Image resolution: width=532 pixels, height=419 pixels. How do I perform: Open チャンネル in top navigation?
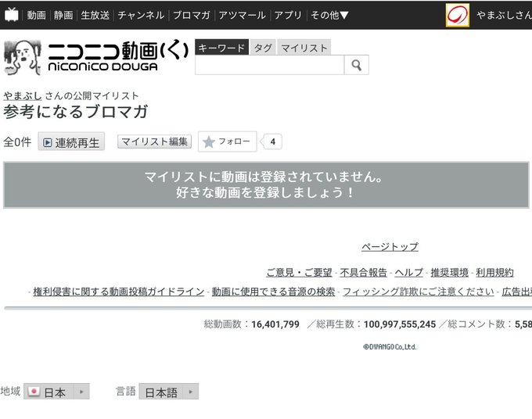click(141, 15)
